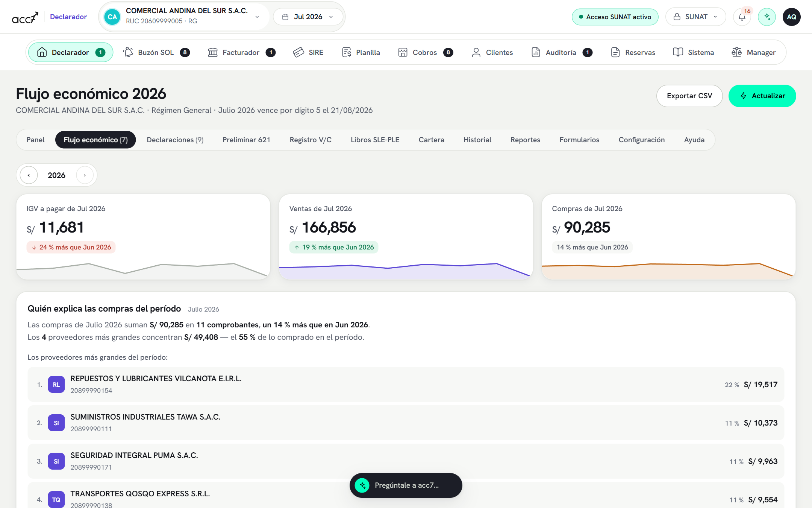Viewport: 812px width, 508px height.
Task: Click the SIRE ticket icon
Action: point(298,52)
